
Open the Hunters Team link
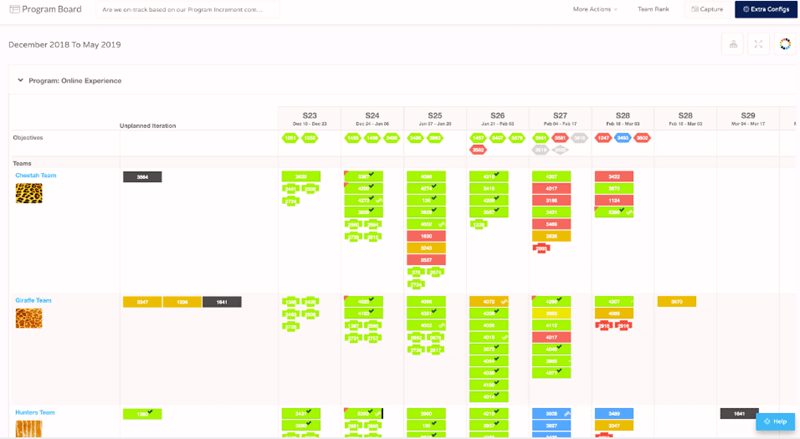point(34,412)
